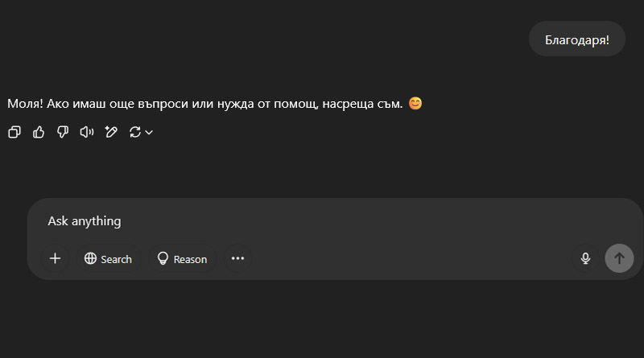
Task: Copy the assistant's reply
Action: [x=14, y=132]
